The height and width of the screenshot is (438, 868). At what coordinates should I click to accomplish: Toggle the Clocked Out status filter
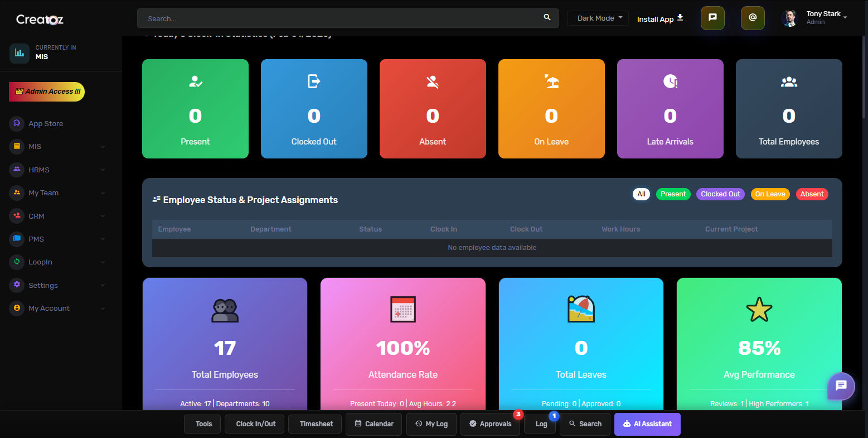(720, 194)
